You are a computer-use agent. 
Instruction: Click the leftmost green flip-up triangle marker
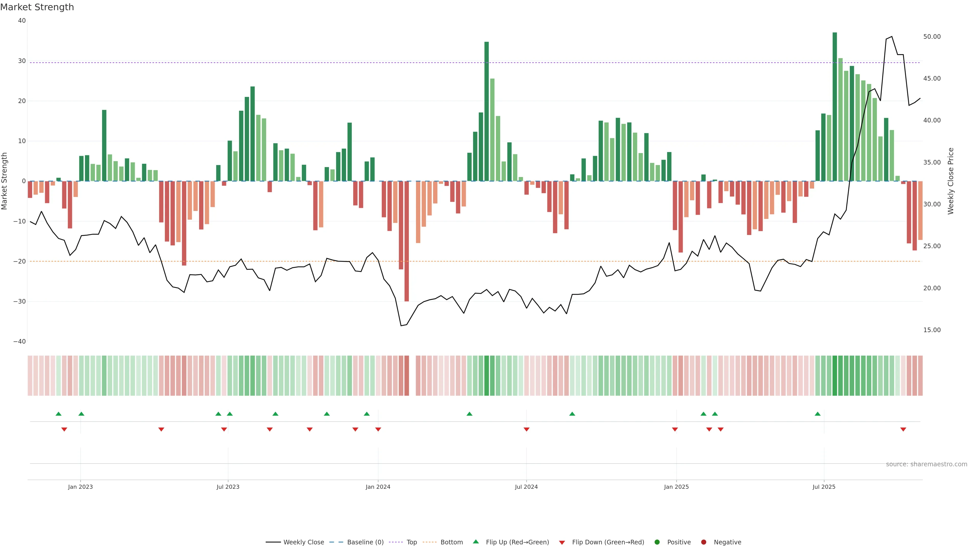click(x=59, y=414)
